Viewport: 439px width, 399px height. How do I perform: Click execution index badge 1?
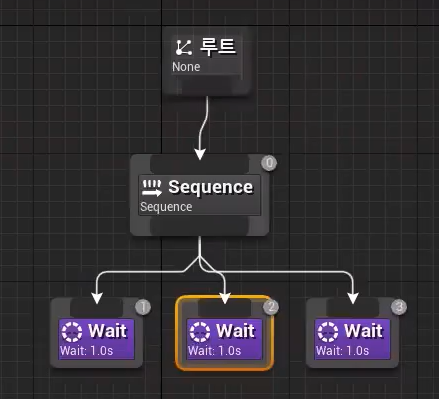(143, 307)
